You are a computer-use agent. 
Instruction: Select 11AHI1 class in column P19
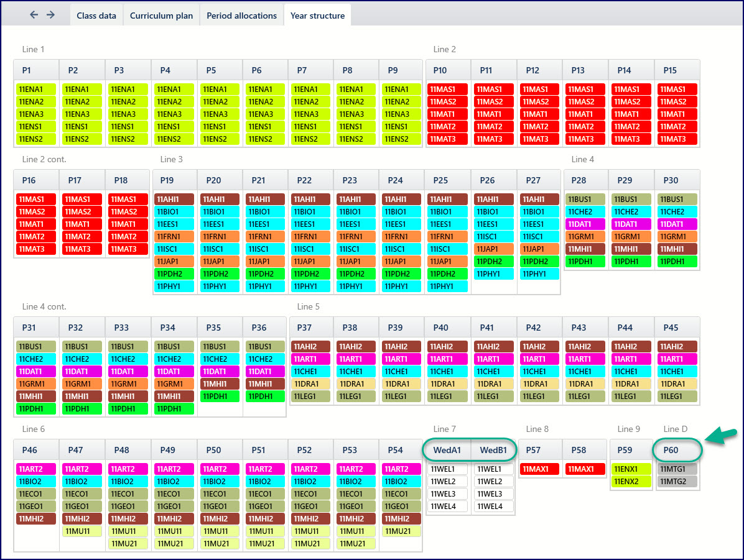coord(174,199)
